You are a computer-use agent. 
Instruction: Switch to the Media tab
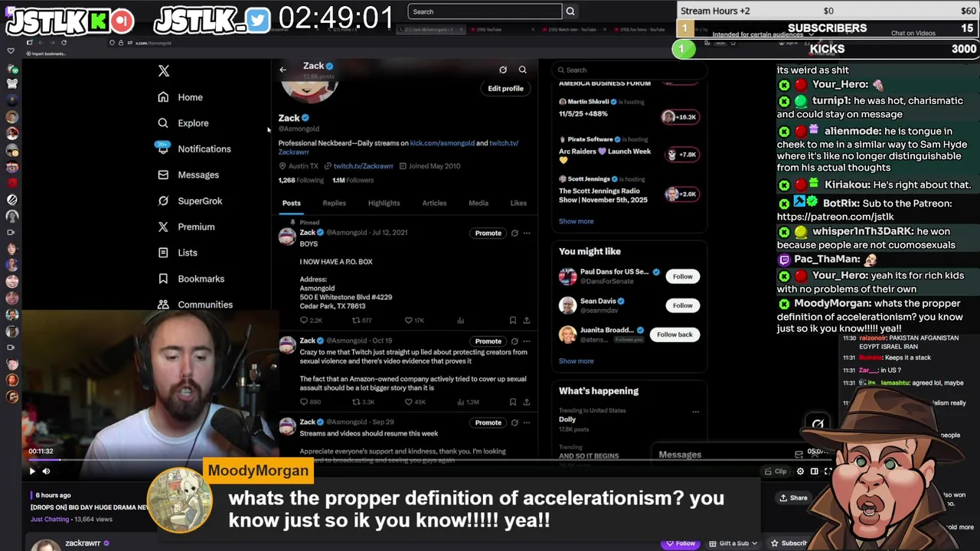click(479, 204)
